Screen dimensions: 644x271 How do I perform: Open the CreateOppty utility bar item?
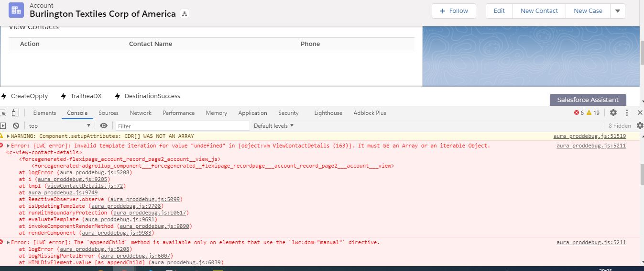(x=25, y=96)
